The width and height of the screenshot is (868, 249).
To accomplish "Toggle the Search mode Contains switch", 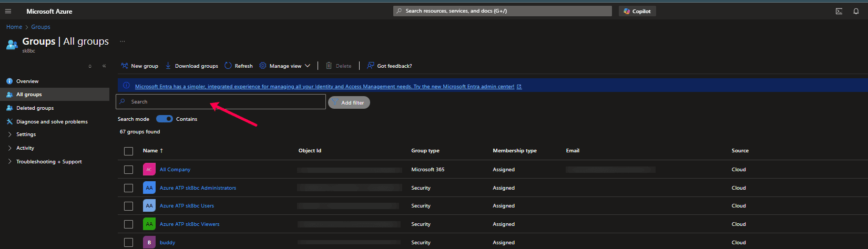I will click(165, 119).
